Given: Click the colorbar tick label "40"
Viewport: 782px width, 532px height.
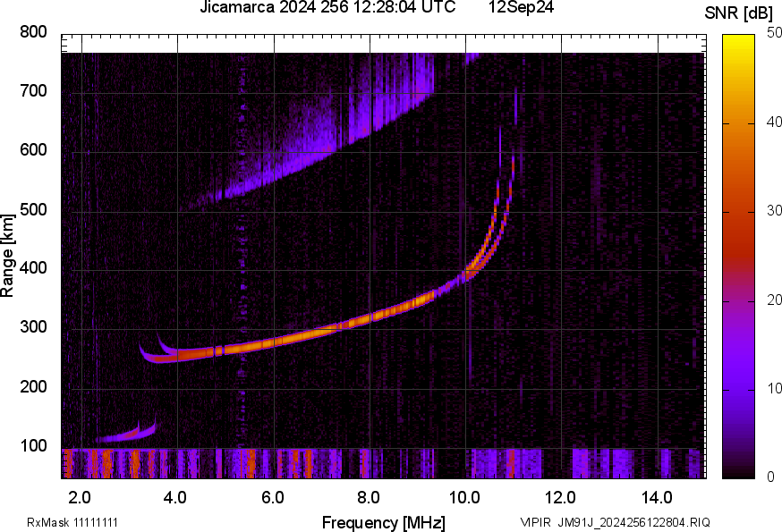Looking at the screenshot, I should tap(775, 122).
